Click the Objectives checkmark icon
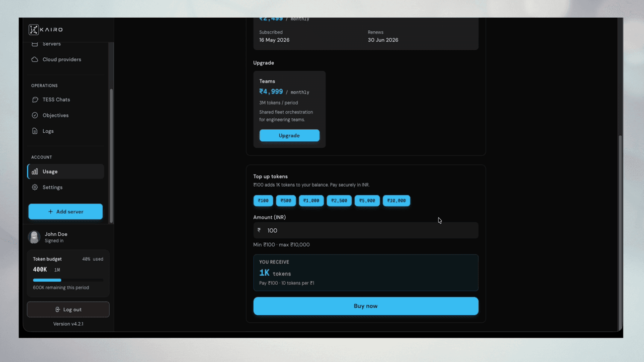 pos(35,115)
